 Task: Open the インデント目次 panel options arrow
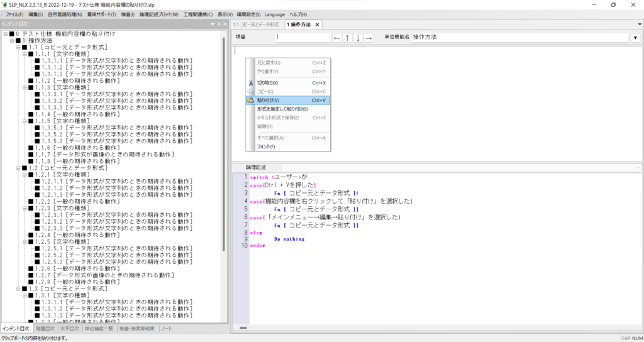pyautogui.click(x=213, y=25)
